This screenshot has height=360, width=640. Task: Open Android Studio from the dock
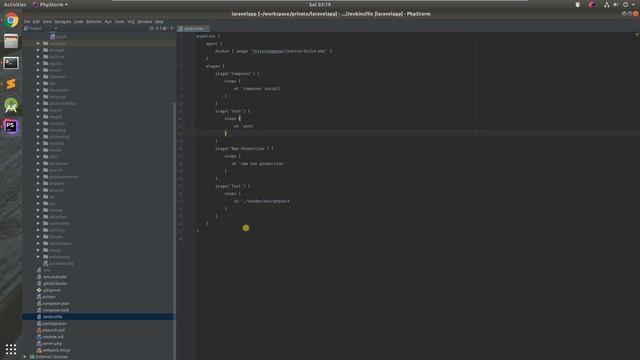[x=11, y=105]
